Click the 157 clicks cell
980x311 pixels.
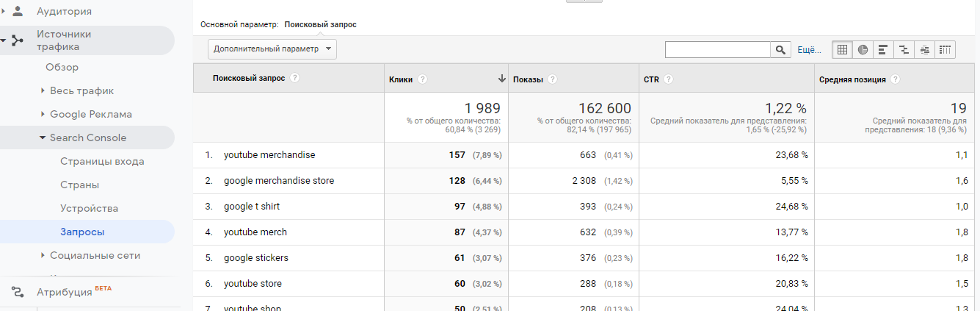pos(457,155)
